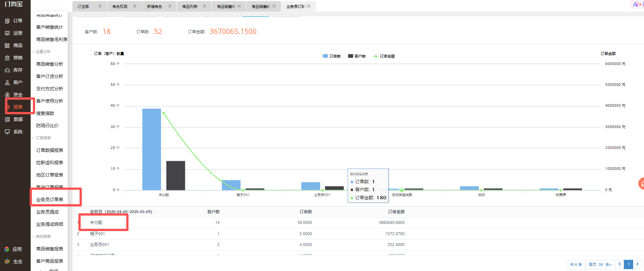The height and width of the screenshot is (271, 644).
Task: Open the 商品 sidebar module
Action: click(14, 46)
